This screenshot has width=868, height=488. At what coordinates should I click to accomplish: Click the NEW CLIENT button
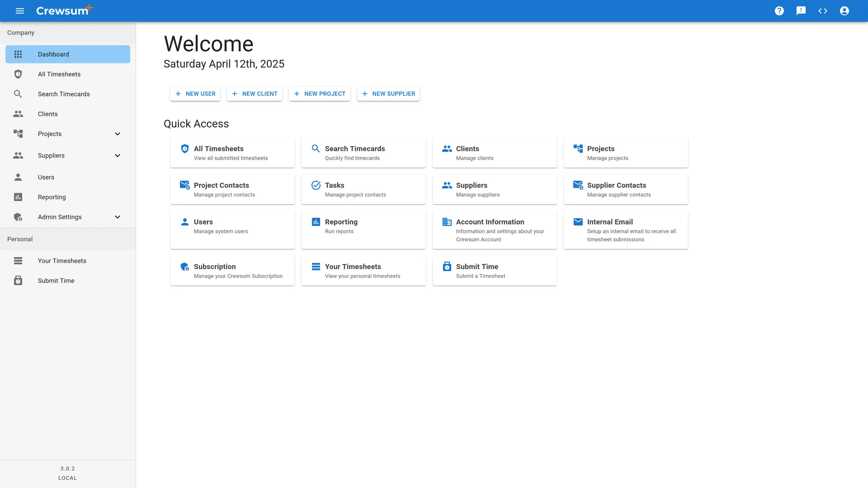(254, 94)
